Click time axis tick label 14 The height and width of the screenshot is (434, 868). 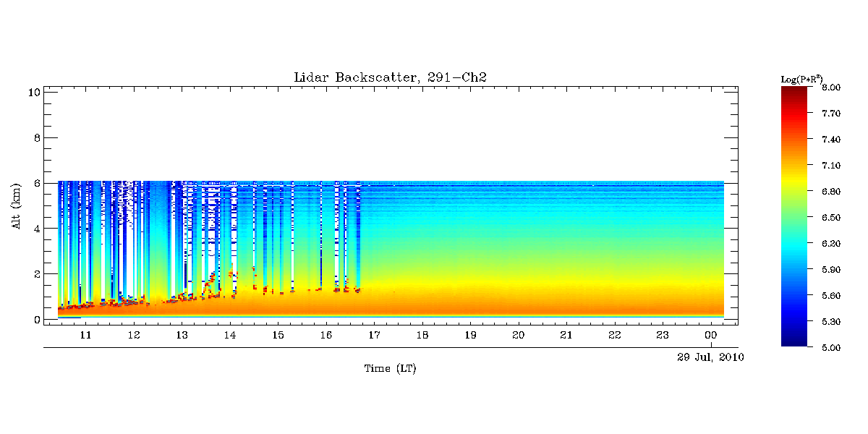[x=230, y=336]
